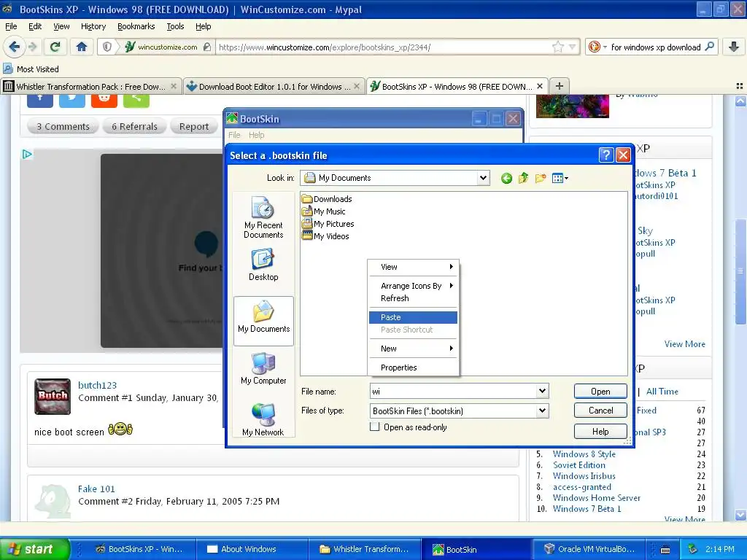Image resolution: width=747 pixels, height=560 pixels.
Task: Open the browser History menu
Action: [x=93, y=26]
